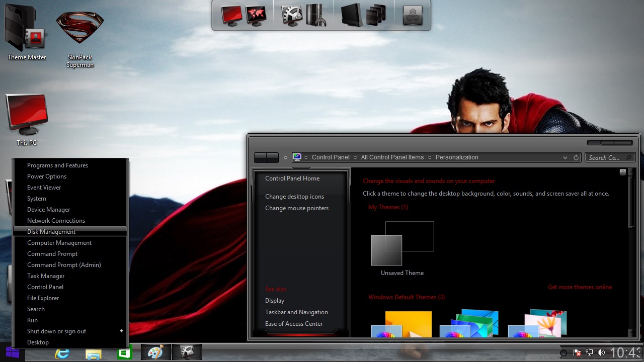Refresh the Personalization window
This screenshot has width=644, height=362.
(576, 157)
